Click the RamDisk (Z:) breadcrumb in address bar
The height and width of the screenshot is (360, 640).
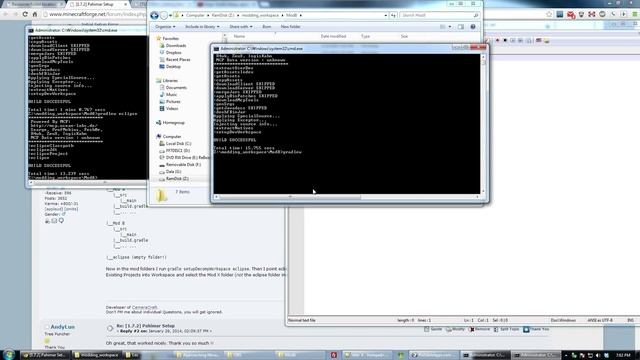pyautogui.click(x=223, y=15)
